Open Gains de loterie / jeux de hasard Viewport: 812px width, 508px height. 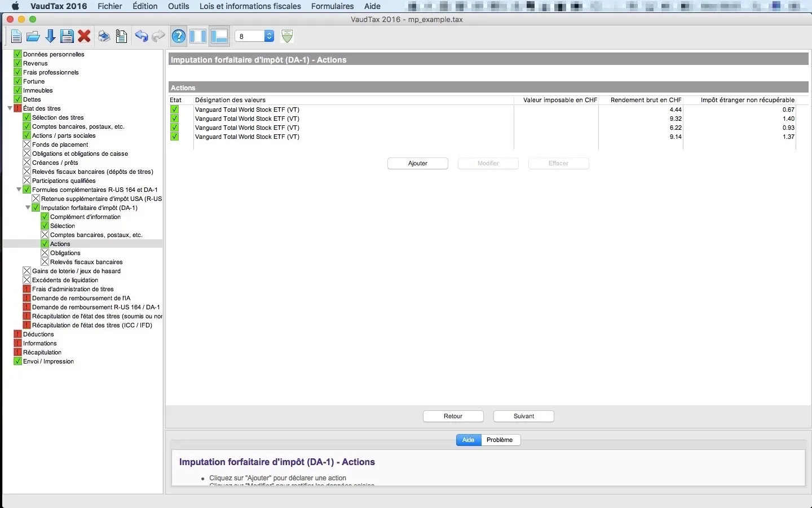pos(76,271)
